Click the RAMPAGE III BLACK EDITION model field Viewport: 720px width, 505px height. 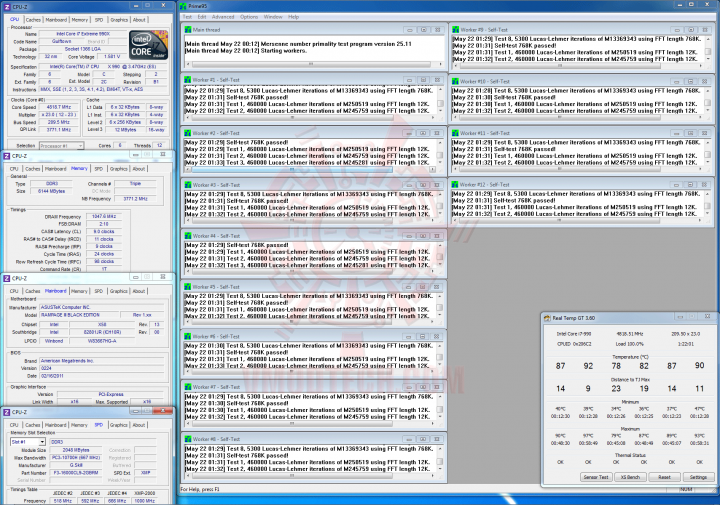point(79,315)
